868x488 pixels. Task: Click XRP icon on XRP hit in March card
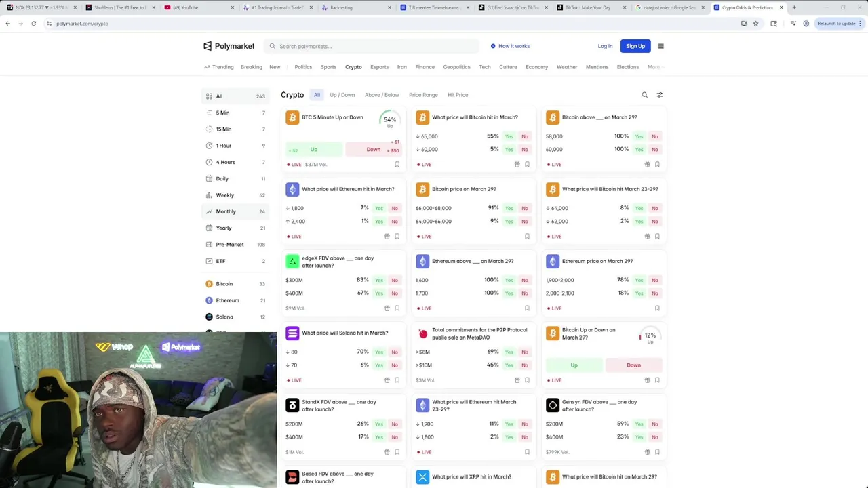422,477
